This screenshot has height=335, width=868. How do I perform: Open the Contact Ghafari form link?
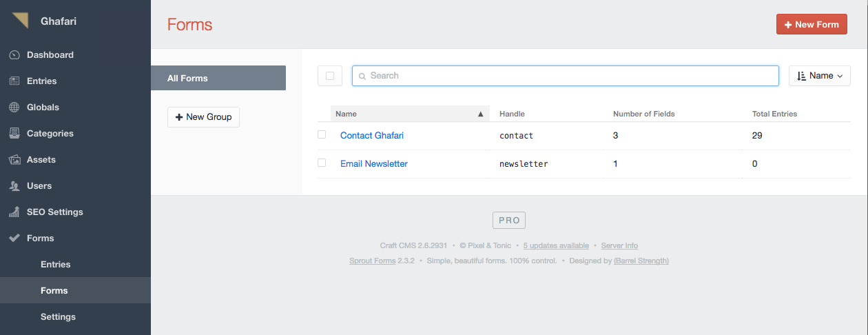(372, 136)
